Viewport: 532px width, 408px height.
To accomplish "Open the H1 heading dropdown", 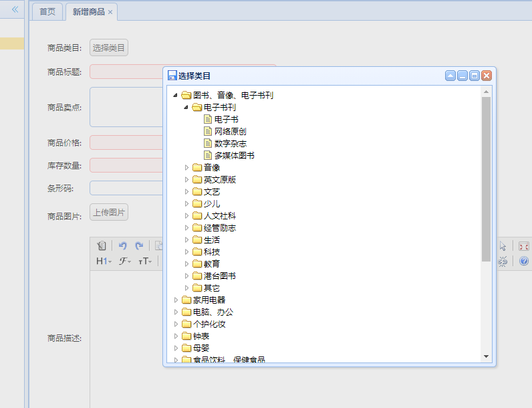I will (104, 261).
